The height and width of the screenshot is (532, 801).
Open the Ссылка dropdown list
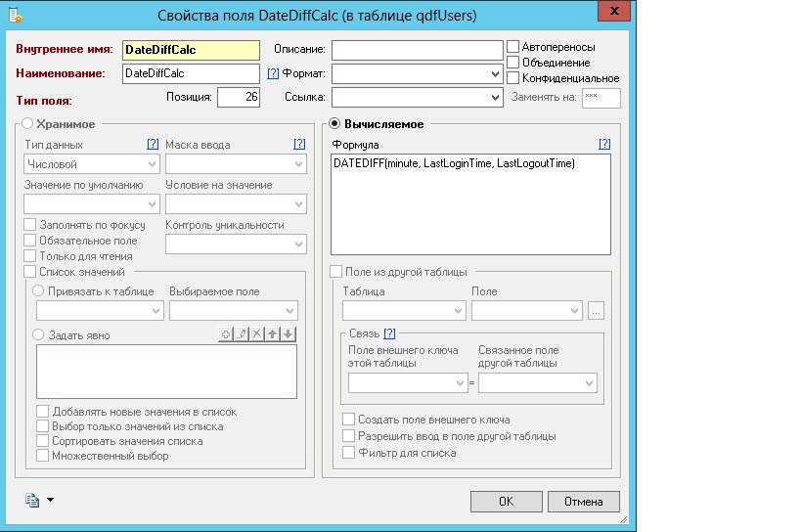[x=495, y=98]
